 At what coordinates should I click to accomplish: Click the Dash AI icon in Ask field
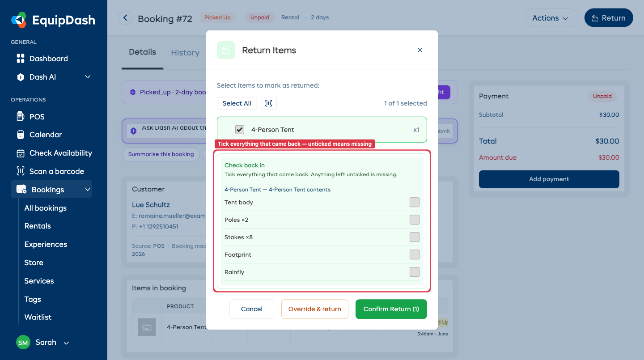click(133, 131)
